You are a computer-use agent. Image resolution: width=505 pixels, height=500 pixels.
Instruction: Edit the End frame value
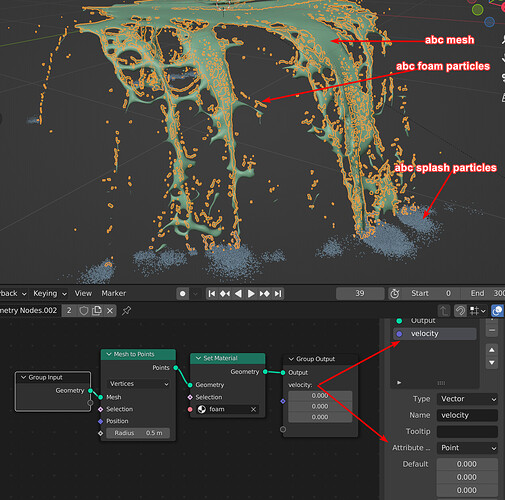(x=483, y=293)
